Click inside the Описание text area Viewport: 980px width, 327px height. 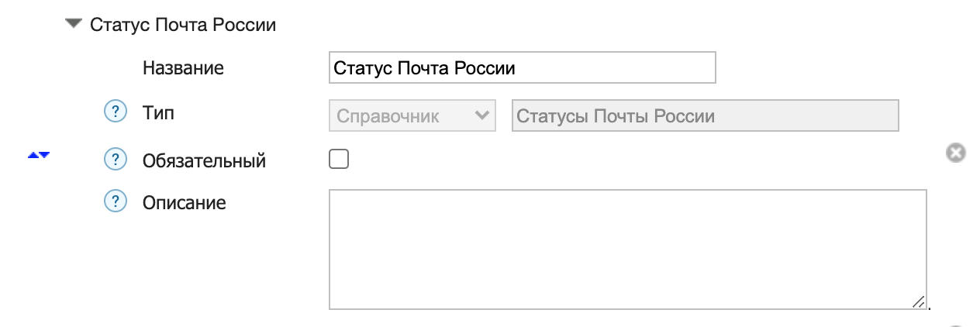pyautogui.click(x=627, y=249)
